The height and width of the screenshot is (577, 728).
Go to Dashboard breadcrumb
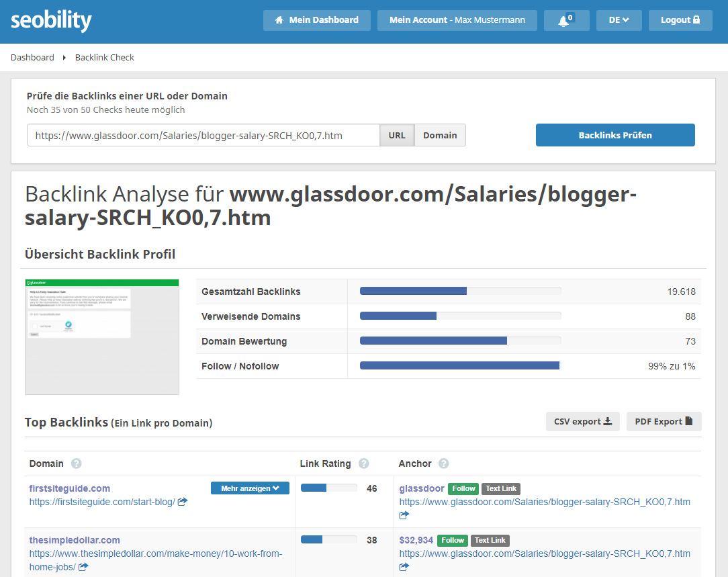[32, 58]
